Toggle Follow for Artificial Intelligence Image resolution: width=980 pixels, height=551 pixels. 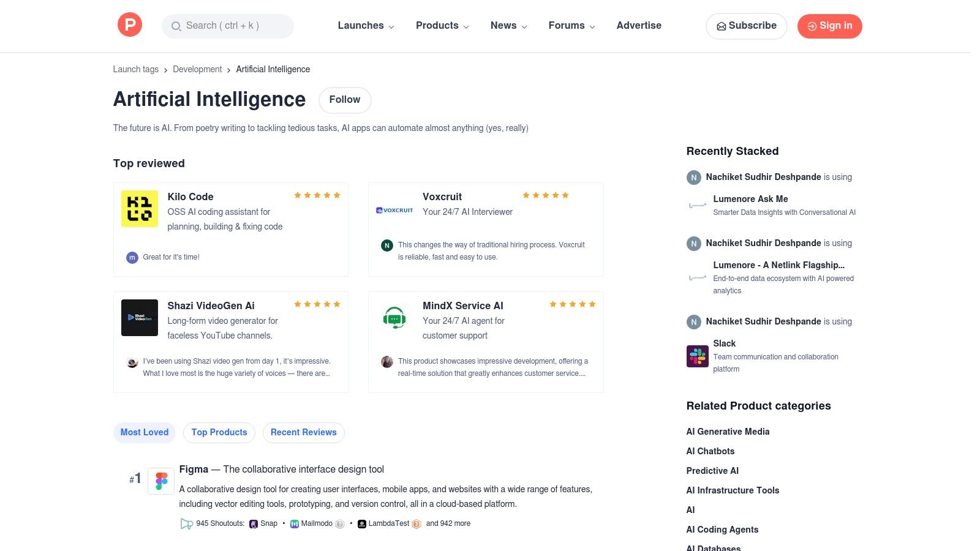(345, 100)
